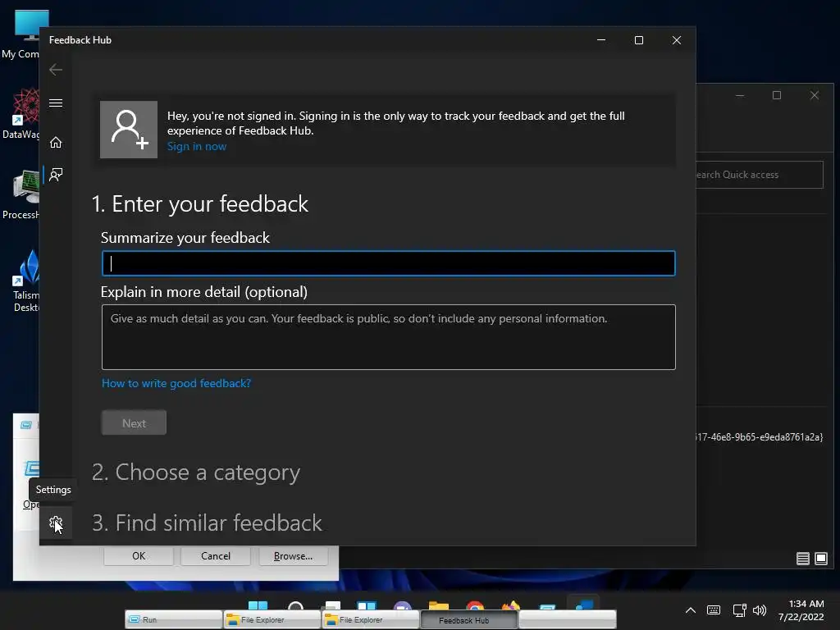Switch File Explorer to large icons view
The width and height of the screenshot is (840, 630).
point(820,559)
